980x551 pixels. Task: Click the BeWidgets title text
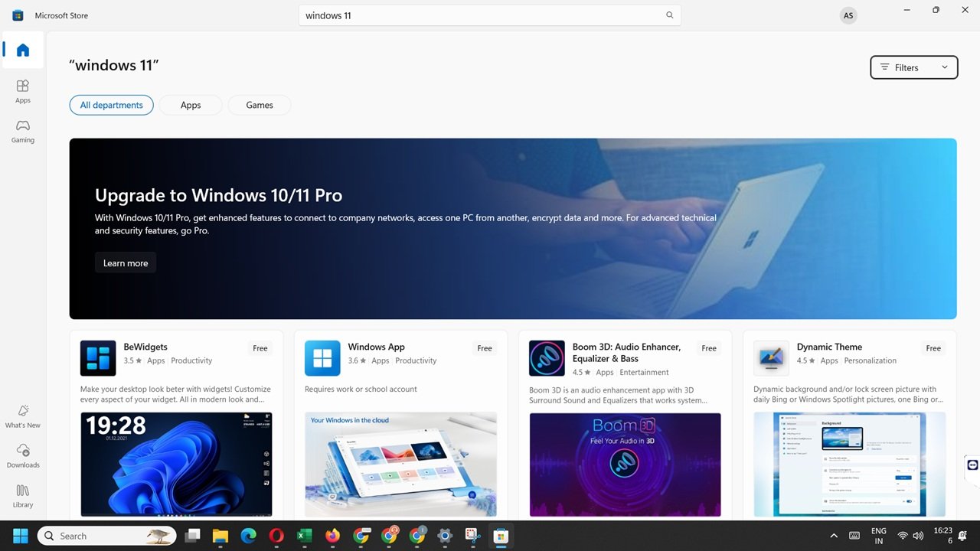click(145, 347)
